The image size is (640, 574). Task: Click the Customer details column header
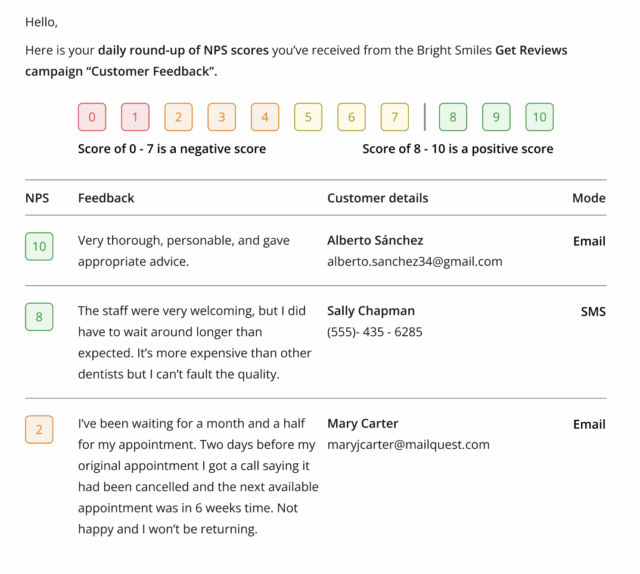(377, 198)
